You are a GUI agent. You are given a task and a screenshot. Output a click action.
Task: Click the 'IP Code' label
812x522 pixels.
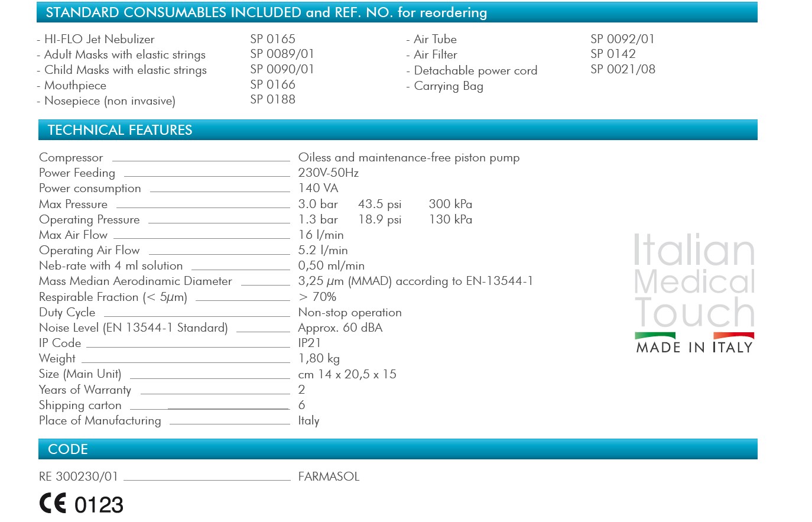point(60,343)
